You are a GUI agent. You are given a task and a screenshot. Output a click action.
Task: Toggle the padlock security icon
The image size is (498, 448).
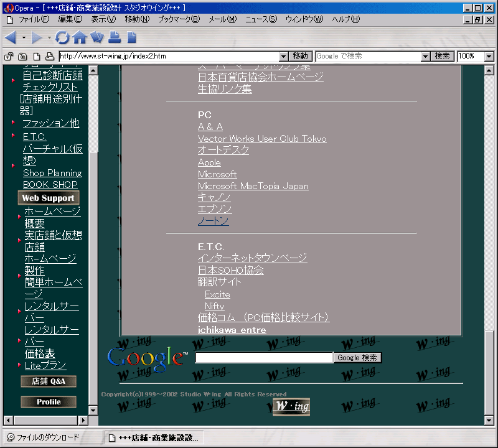pyautogui.click(x=9, y=57)
